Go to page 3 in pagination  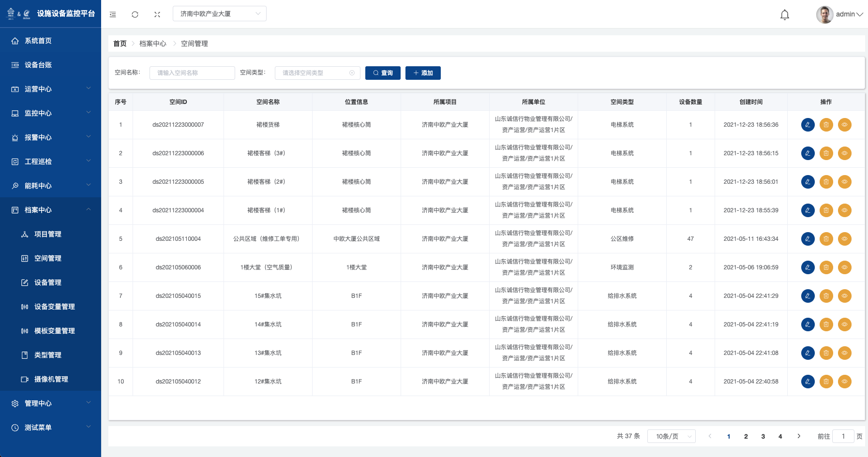pyautogui.click(x=763, y=436)
